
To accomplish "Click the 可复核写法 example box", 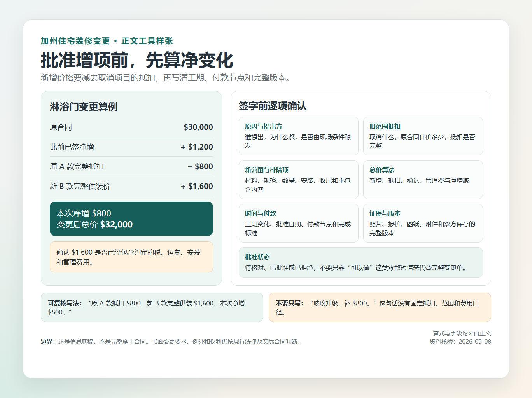I will [x=152, y=307].
